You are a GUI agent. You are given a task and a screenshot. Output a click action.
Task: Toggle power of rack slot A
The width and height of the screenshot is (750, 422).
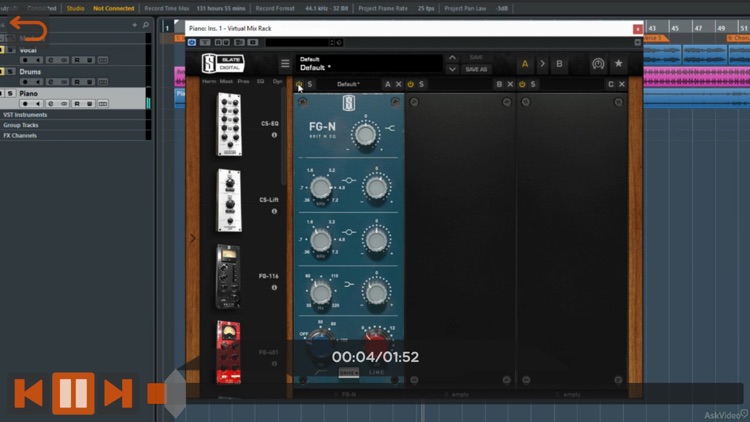point(299,84)
